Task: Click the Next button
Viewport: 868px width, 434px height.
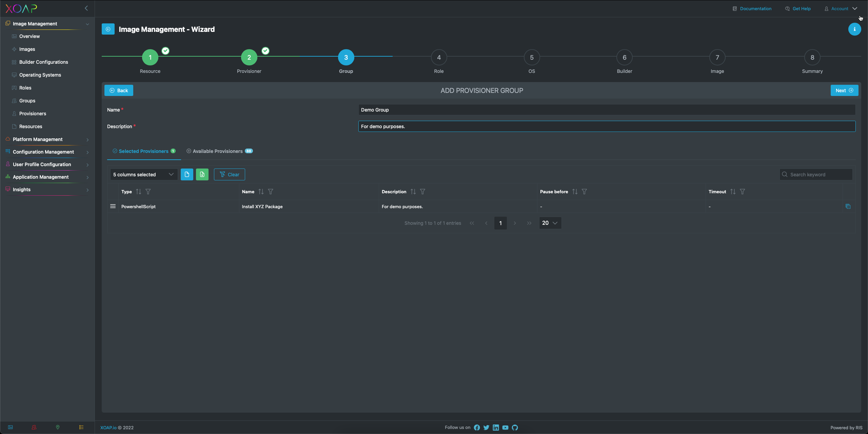Action: 844,90
